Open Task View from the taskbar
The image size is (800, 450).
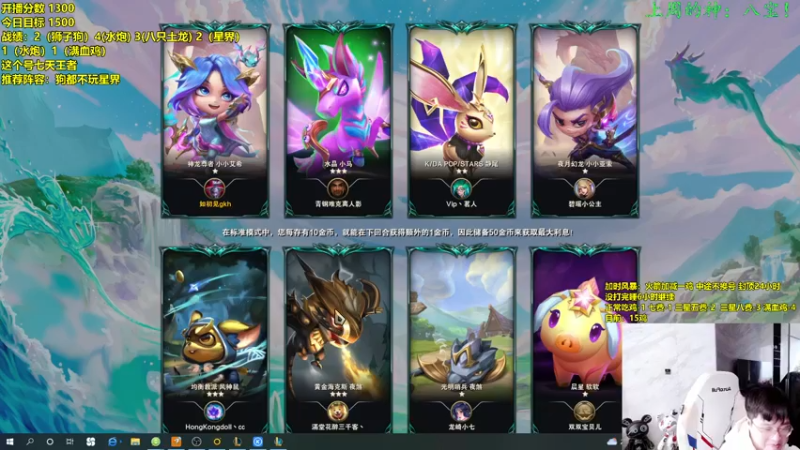click(x=69, y=441)
